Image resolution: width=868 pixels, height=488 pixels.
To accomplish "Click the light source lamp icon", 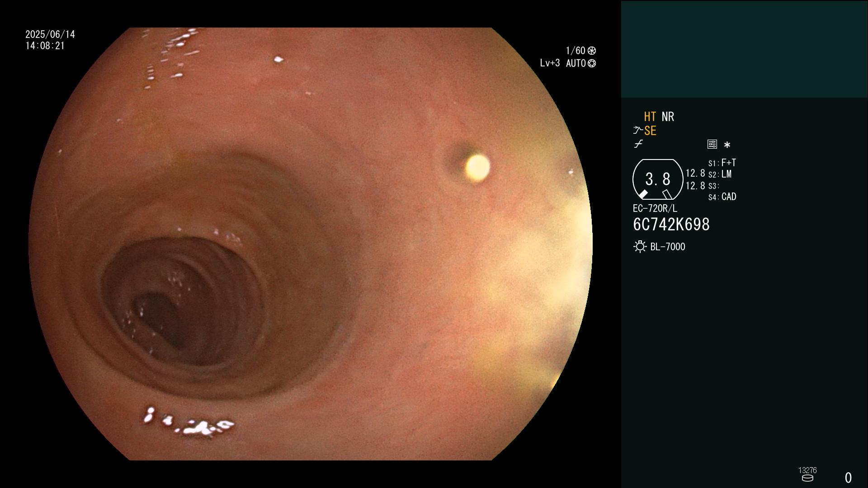I will (640, 247).
